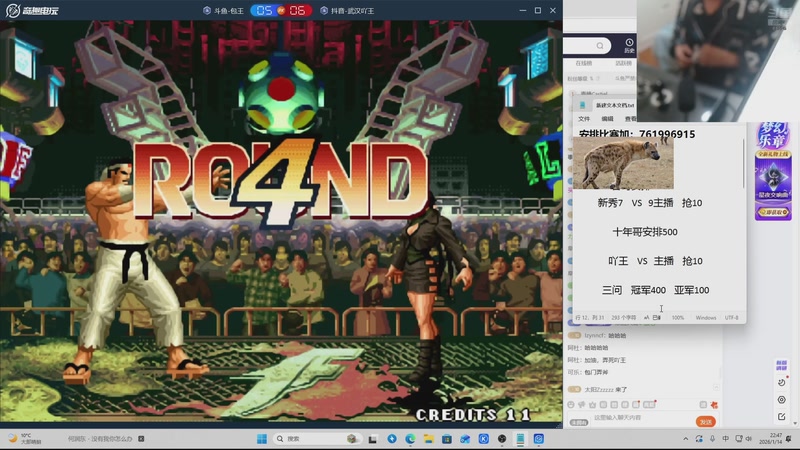Click the red gift icon beside chat toolbar
Viewport: 800px width, 450px height.
pos(714,405)
